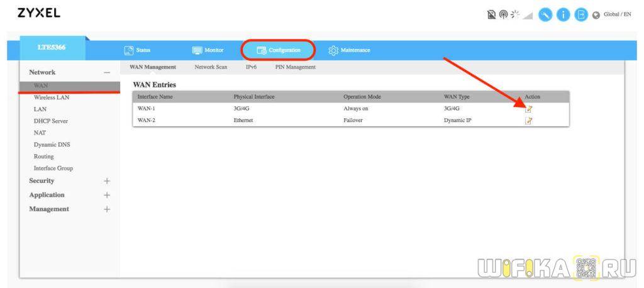Open the IPv6 sub-tab
The height and width of the screenshot is (288, 644).
click(251, 67)
